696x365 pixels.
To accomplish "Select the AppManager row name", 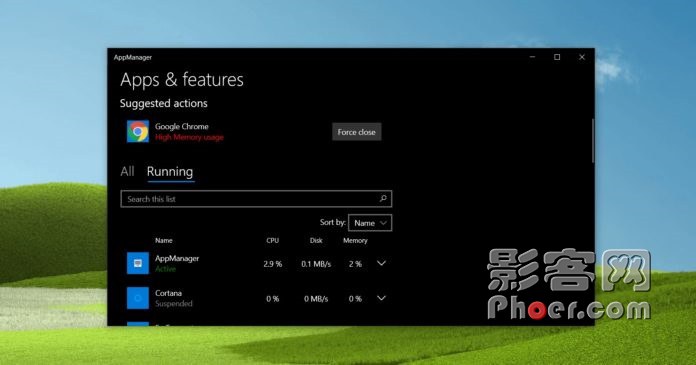I will [177, 258].
